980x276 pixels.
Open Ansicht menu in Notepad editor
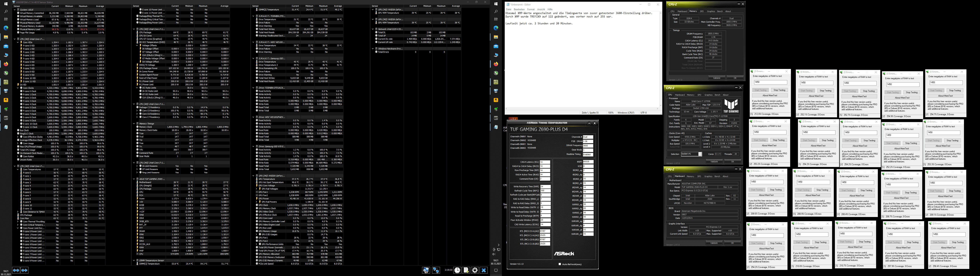pos(541,9)
